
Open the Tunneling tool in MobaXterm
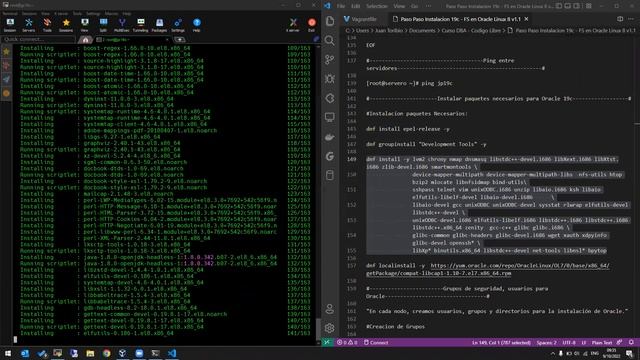pos(140,25)
